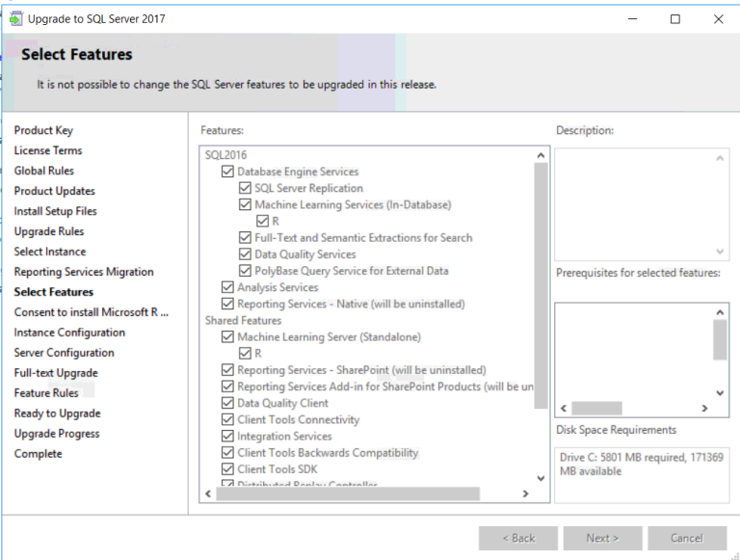Toggle SQL Server Replication checkbox

pyautogui.click(x=245, y=188)
